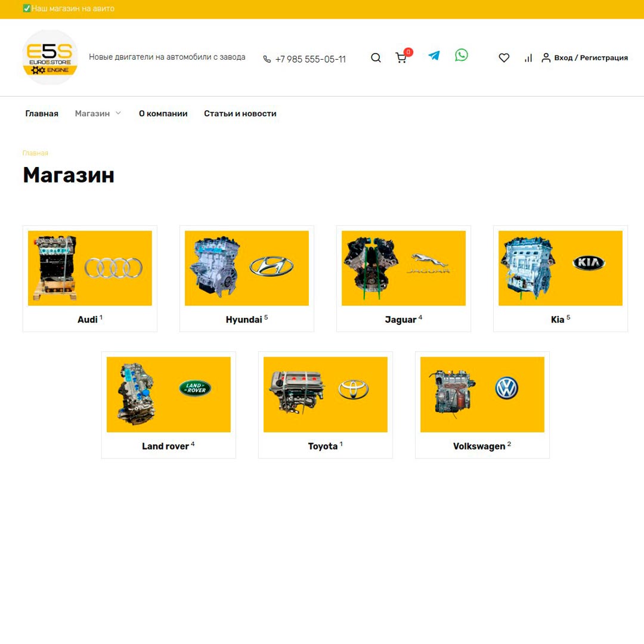Open 'Статьи и новости' menu item
644x644 pixels.
point(240,113)
